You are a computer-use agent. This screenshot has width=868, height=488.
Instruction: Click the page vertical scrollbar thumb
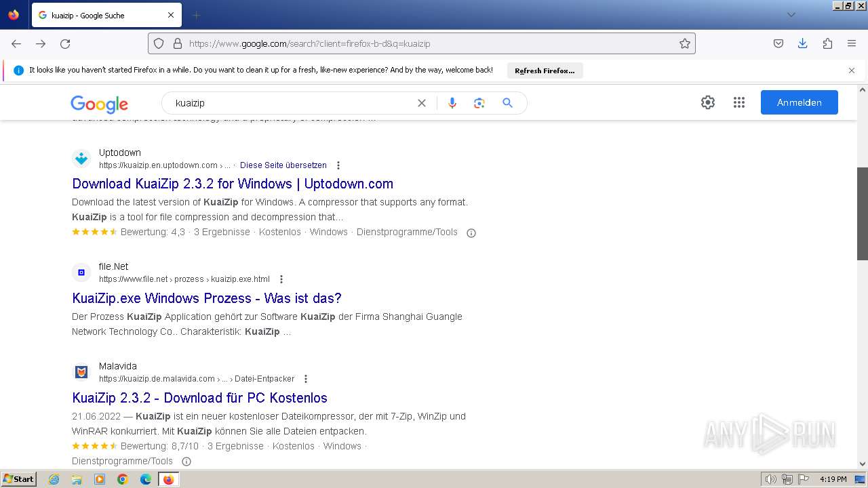(863, 213)
